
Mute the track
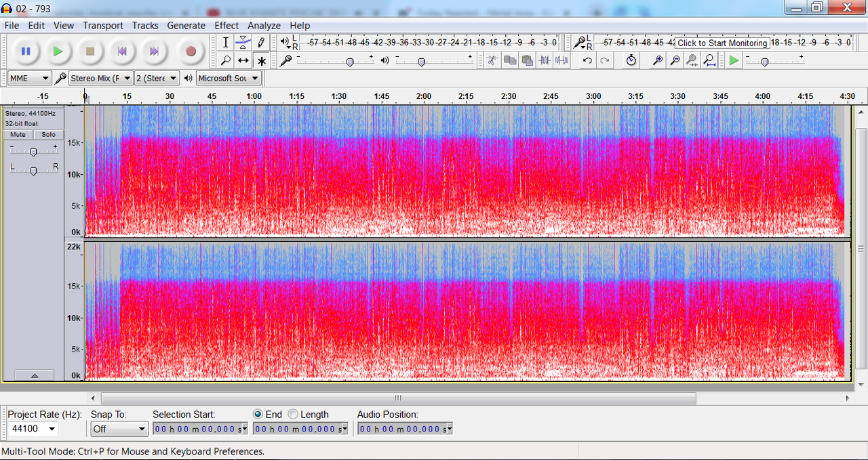click(18, 135)
